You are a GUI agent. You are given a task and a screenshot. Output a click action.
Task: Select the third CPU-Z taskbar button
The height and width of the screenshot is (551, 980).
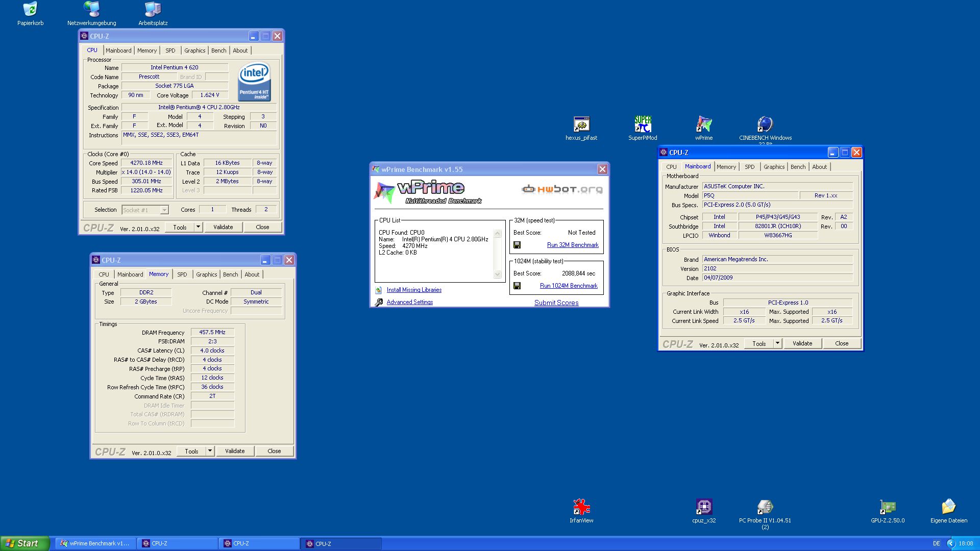[341, 544]
